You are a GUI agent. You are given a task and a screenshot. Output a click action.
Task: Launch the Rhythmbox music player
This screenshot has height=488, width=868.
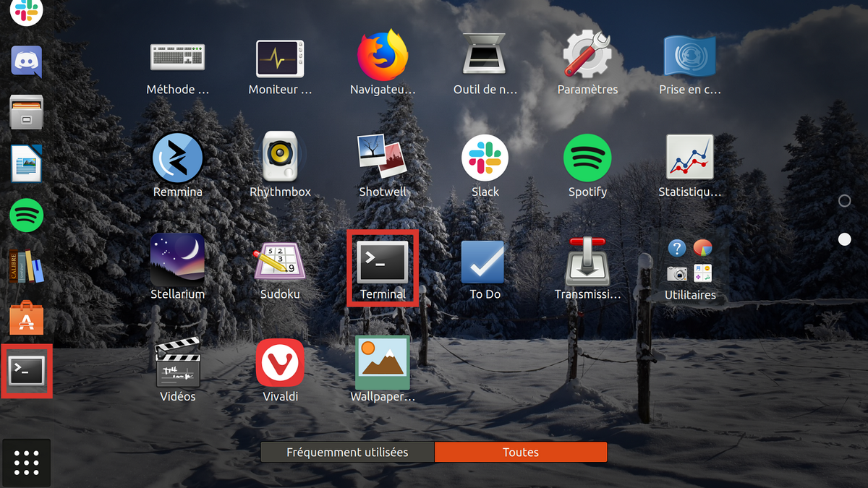tap(280, 156)
